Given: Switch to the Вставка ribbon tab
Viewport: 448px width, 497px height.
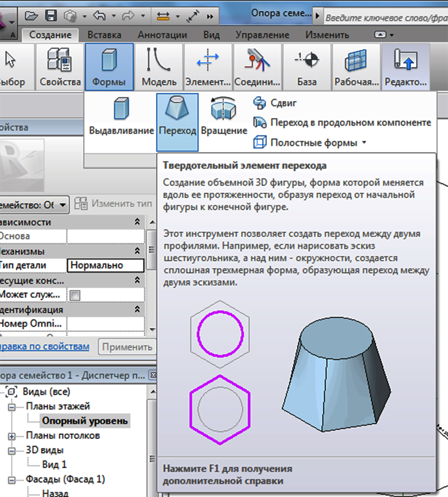Looking at the screenshot, I should 104,35.
